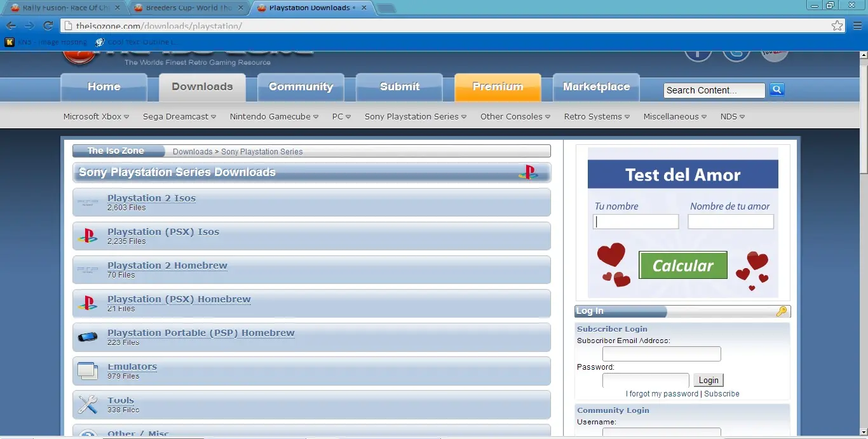Image resolution: width=868 pixels, height=439 pixels.
Task: Open Playstation Portable (PSP) Homebrew link
Action: [x=201, y=333]
